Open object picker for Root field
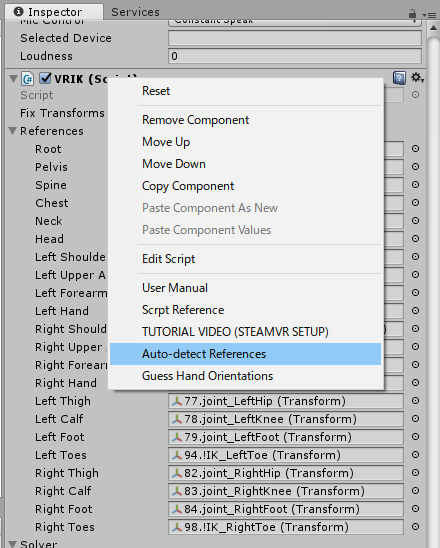 point(415,149)
